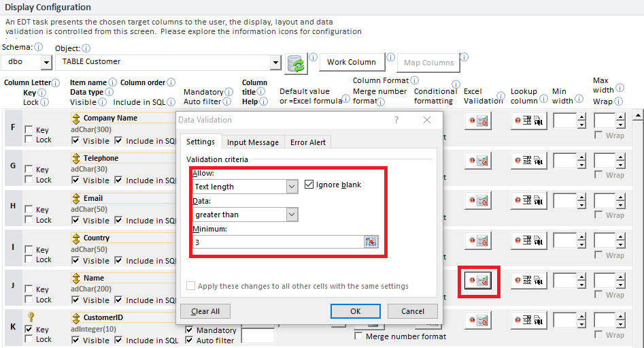
Task: Click reorder arrows icon beside Name
Action: point(76,279)
